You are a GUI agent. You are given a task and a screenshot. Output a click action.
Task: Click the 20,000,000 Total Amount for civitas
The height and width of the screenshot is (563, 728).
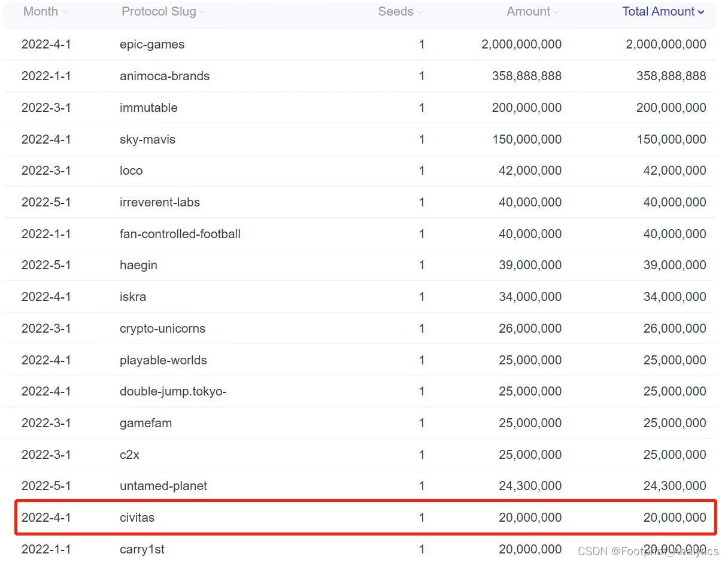675,518
